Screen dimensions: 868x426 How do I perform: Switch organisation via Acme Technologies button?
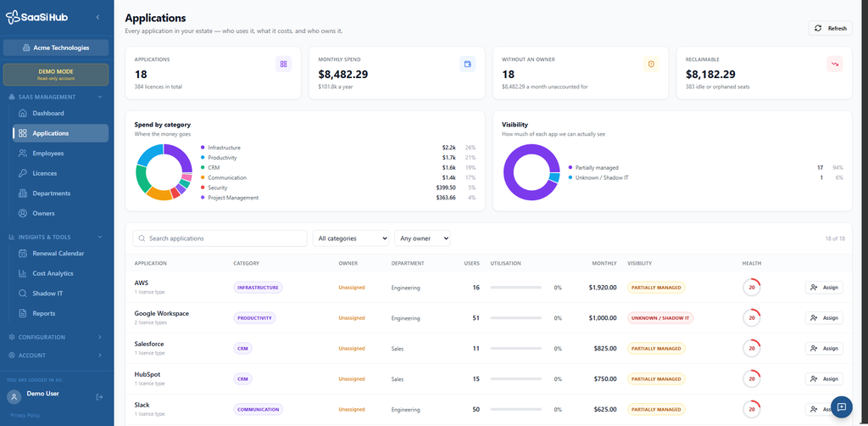click(56, 48)
